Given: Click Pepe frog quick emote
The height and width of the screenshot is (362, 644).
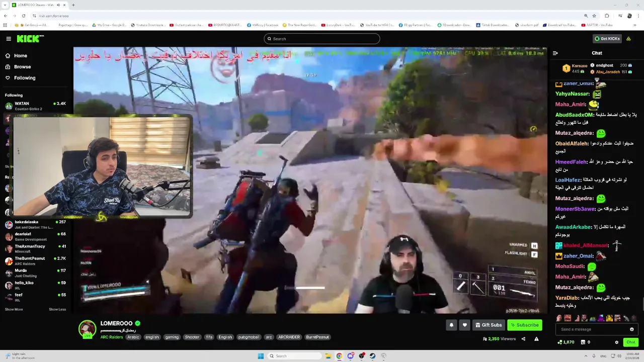Looking at the screenshot, I should [592, 318].
